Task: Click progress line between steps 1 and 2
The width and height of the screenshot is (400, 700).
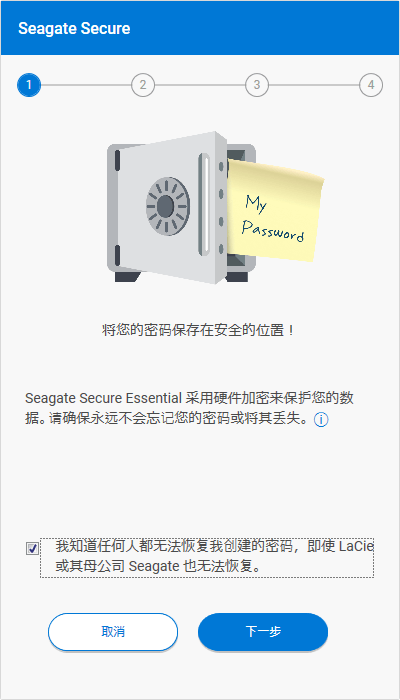Action: [x=86, y=85]
